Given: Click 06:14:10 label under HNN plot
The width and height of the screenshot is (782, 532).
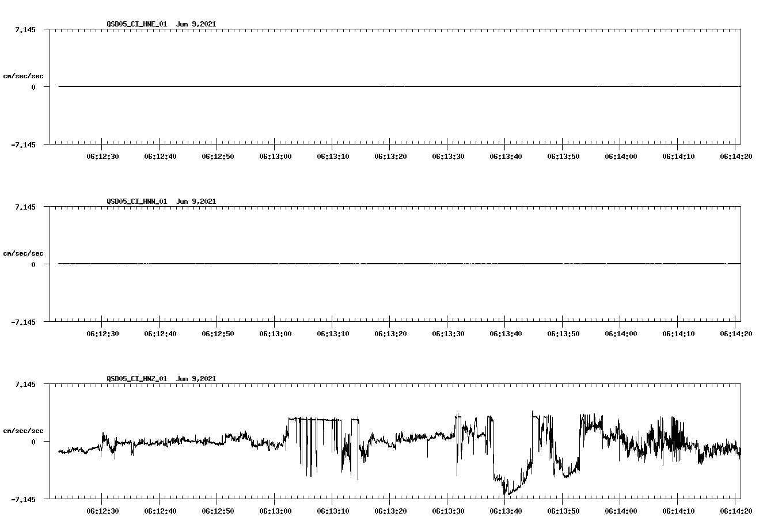Looking at the screenshot, I should 678,333.
